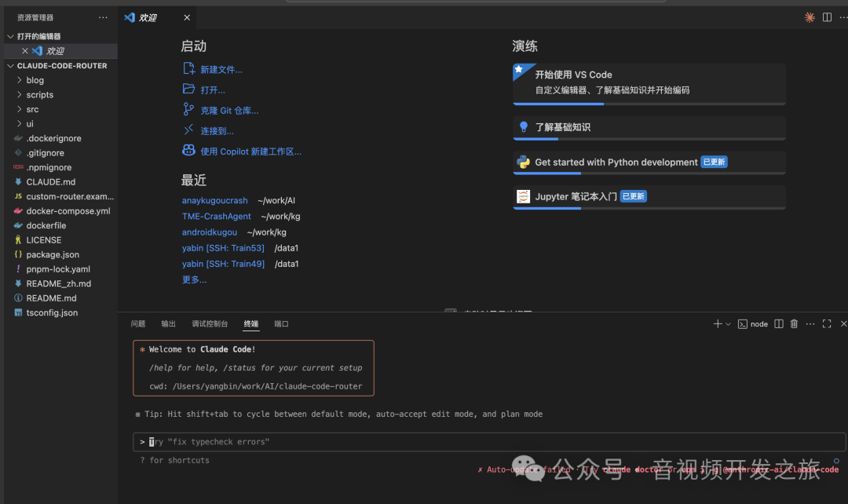Click the Jupyter icon in walkthrough list
The width and height of the screenshot is (848, 504).
(523, 196)
